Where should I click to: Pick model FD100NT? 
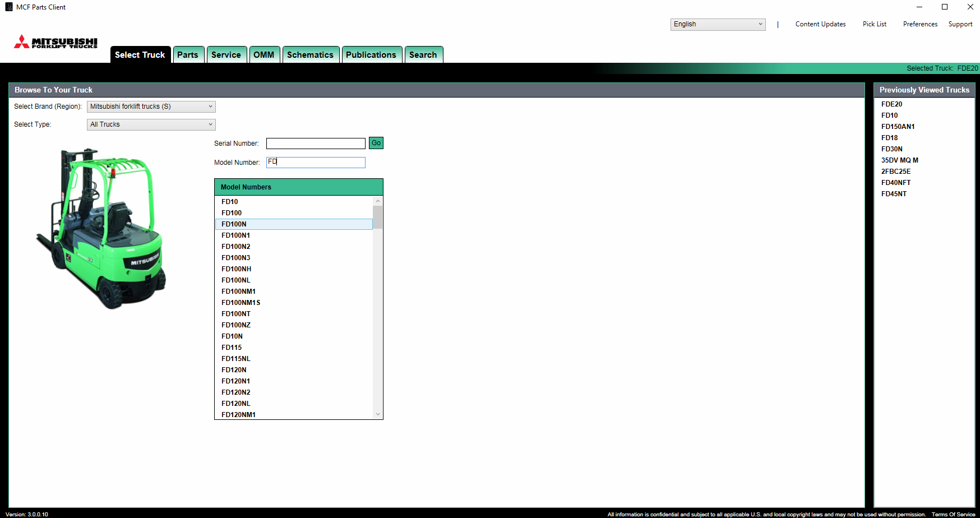point(294,314)
